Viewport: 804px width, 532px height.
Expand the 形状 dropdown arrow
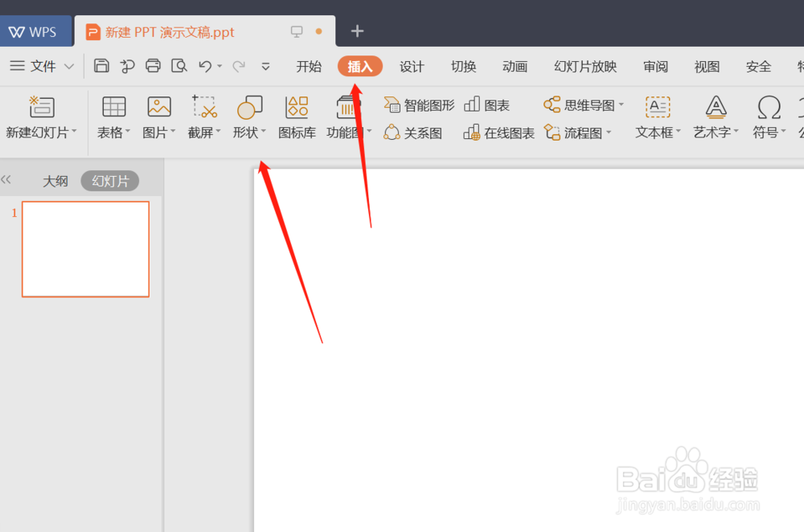[264, 132]
